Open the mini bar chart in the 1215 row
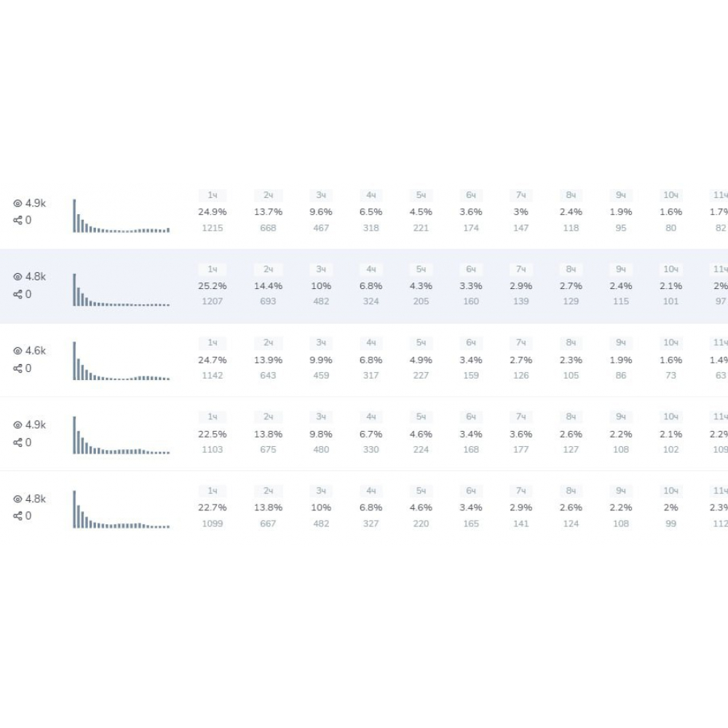The width and height of the screenshot is (728, 728). [121, 216]
